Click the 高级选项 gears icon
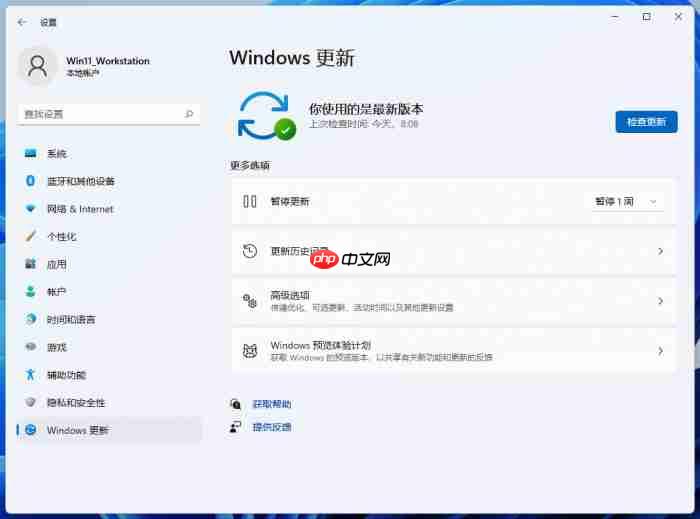Image resolution: width=700 pixels, height=519 pixels. point(250,301)
